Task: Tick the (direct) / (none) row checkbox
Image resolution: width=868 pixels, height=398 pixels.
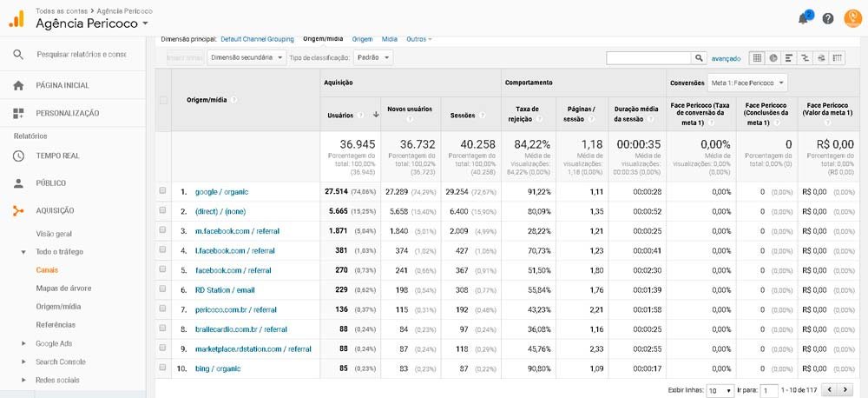Action: (x=163, y=210)
